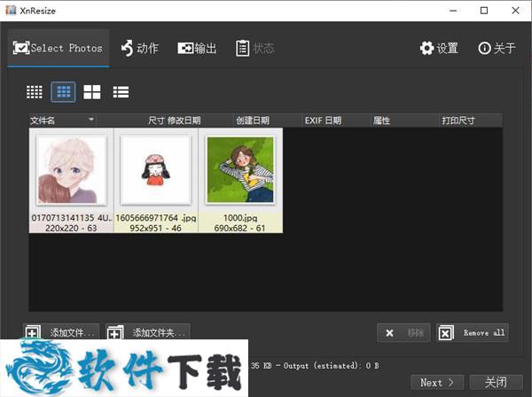Sort by the EXIF 日期 column header
The height and width of the screenshot is (397, 532).
tap(321, 120)
